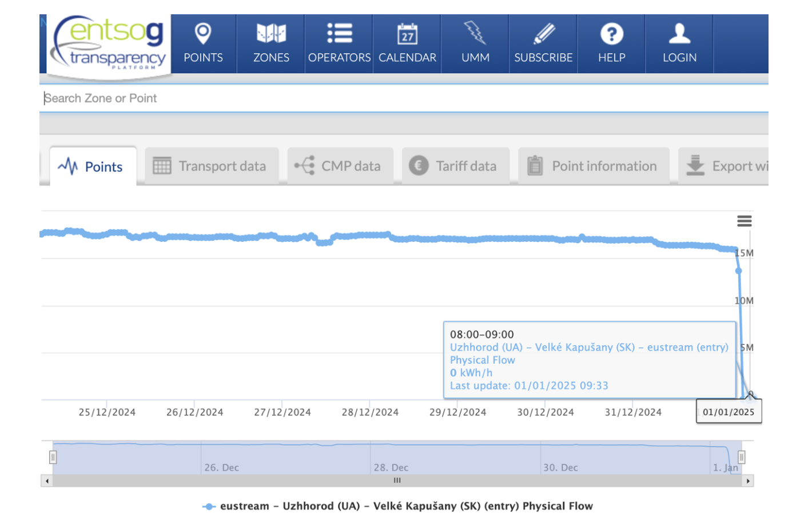
Task: Click the data point near 15M drop
Action: 738,271
